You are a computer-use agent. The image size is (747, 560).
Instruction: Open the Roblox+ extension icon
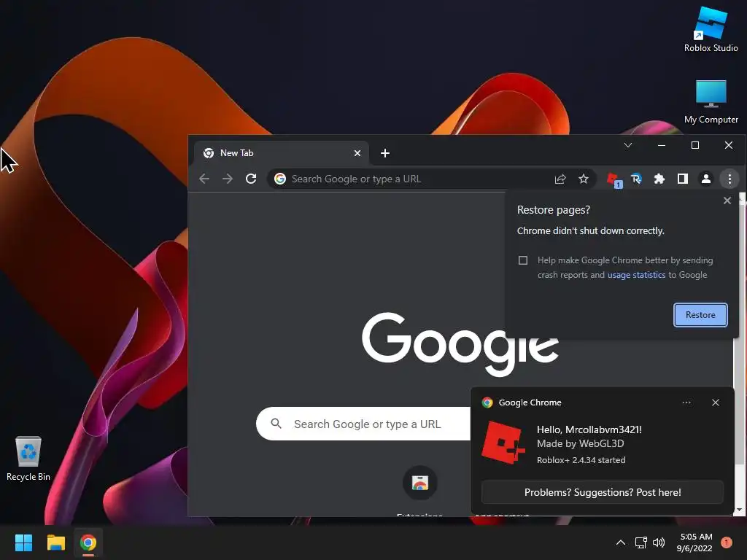614,179
